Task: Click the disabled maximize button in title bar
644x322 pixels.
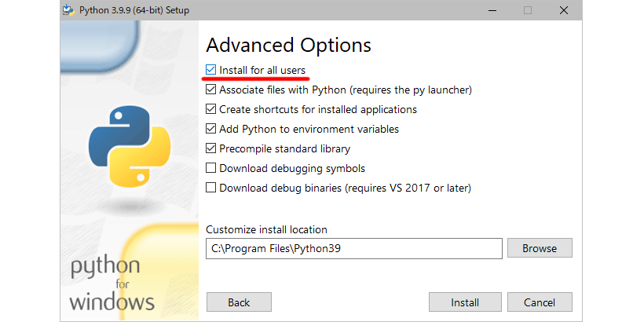Action: coord(527,10)
